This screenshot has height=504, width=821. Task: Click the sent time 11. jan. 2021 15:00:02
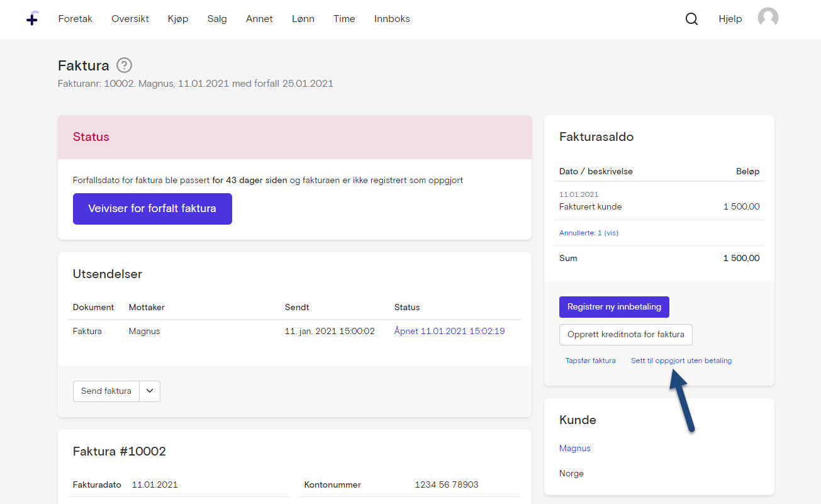click(x=330, y=331)
